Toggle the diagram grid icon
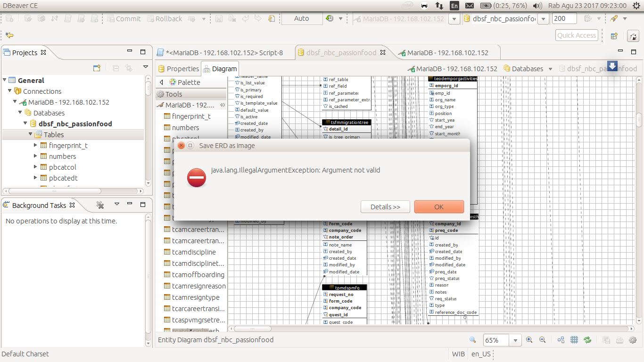This screenshot has width=644, height=362. (574, 340)
